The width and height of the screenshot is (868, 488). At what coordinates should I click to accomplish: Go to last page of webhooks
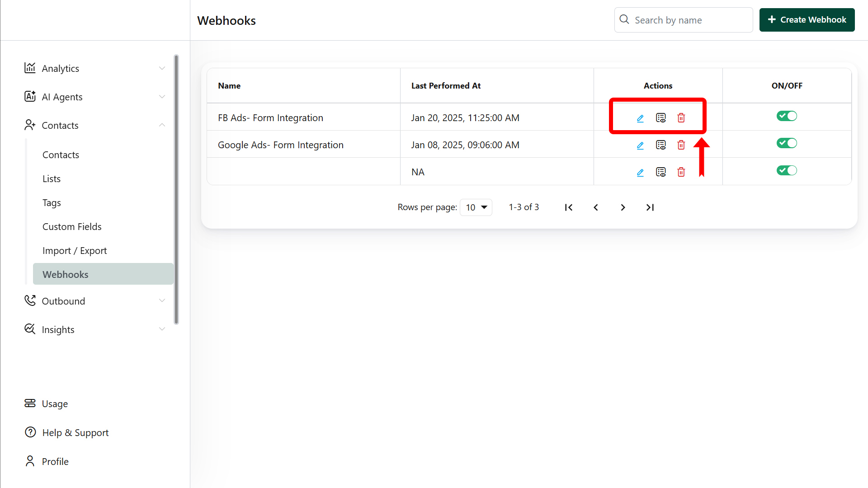tap(650, 207)
